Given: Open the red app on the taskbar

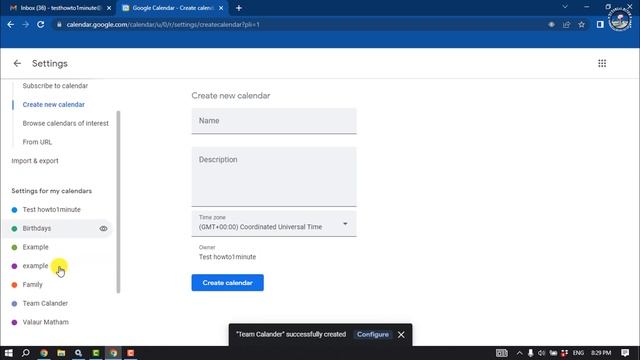Looking at the screenshot, I should point(131,353).
